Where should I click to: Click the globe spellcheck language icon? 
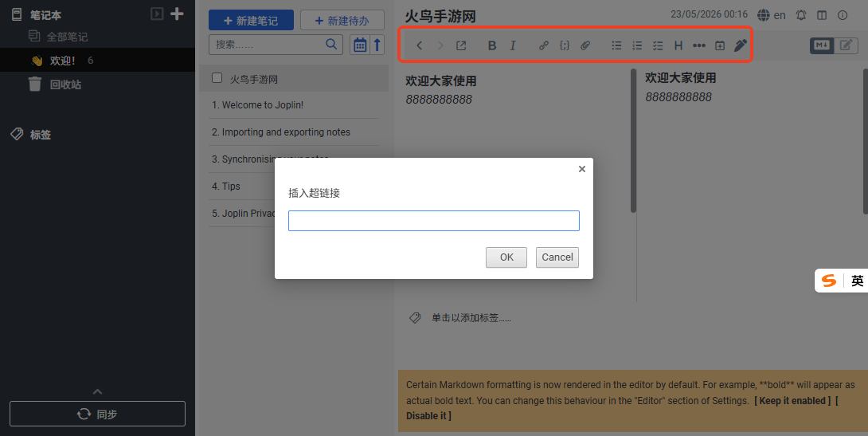[764, 15]
